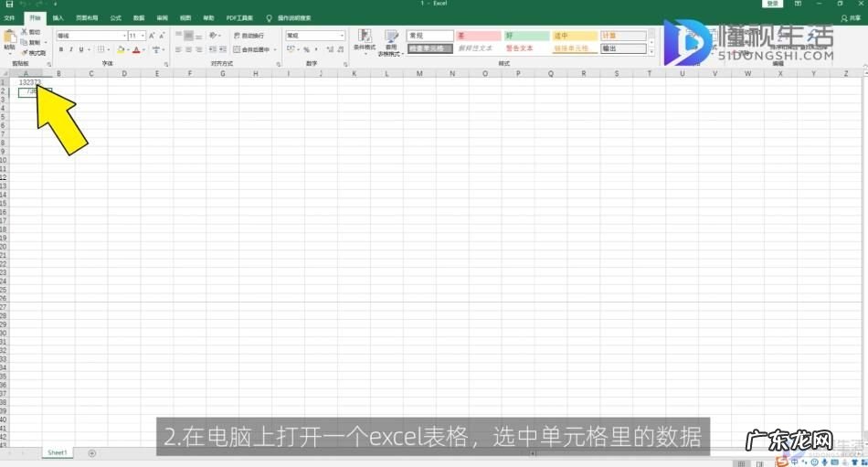Toggle bold formatting
Image resolution: width=868 pixels, height=467 pixels.
pos(61,50)
